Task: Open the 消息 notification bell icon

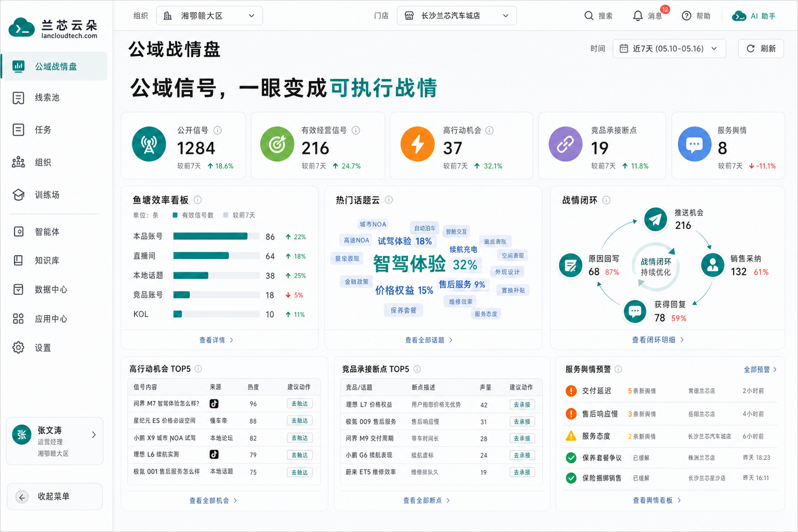Action: coord(638,16)
